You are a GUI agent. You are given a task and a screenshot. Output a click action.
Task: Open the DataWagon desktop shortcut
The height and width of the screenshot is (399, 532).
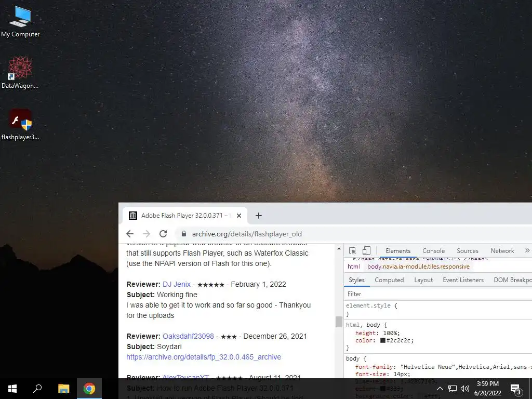click(20, 73)
